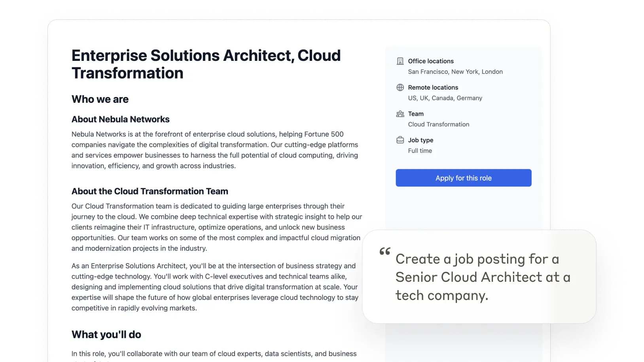Screen dimensions: 644x362
Task: Click the globe icon beside Remote locations
Action: coord(400,87)
